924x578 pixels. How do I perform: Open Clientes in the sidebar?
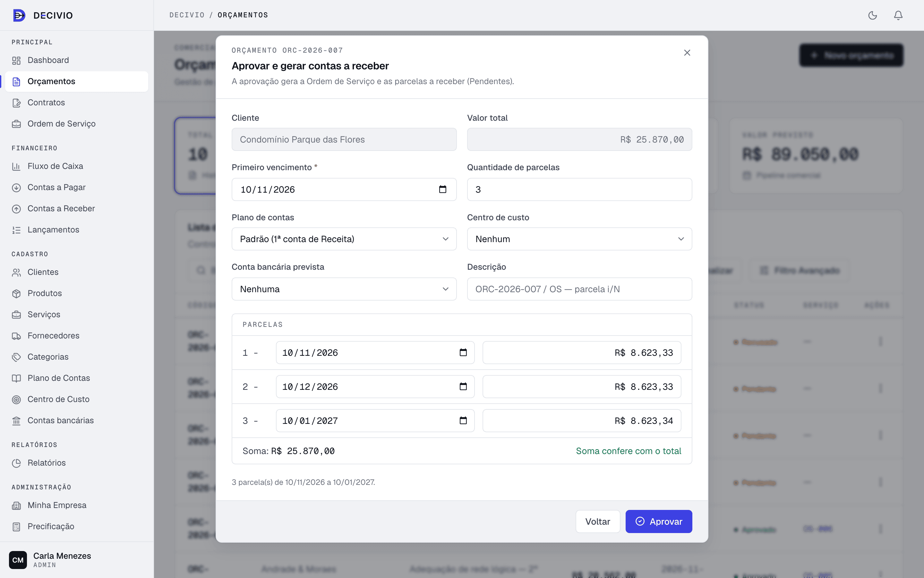[77, 272]
